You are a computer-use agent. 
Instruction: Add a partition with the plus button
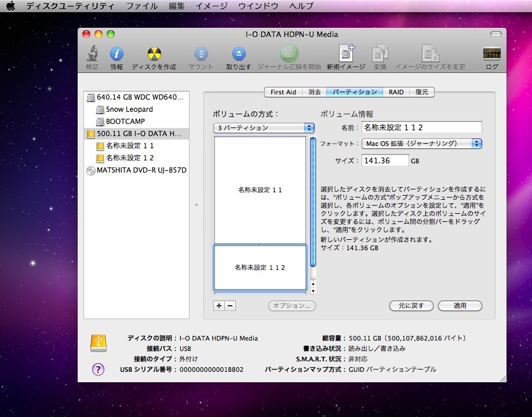click(218, 306)
